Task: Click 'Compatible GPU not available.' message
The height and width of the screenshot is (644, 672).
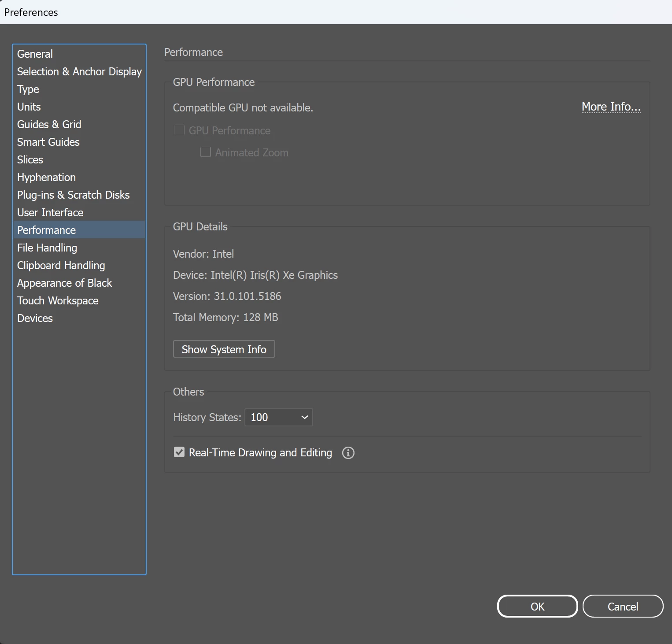Action: click(x=243, y=108)
